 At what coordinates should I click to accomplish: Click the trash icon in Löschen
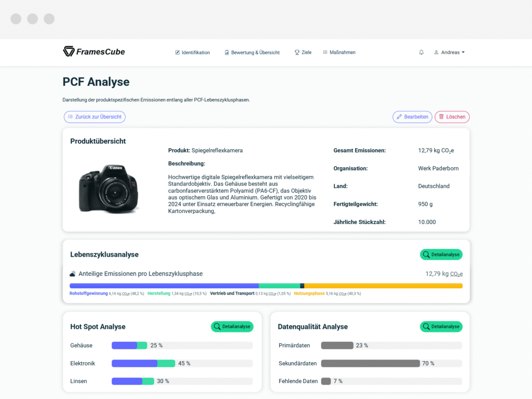click(442, 117)
